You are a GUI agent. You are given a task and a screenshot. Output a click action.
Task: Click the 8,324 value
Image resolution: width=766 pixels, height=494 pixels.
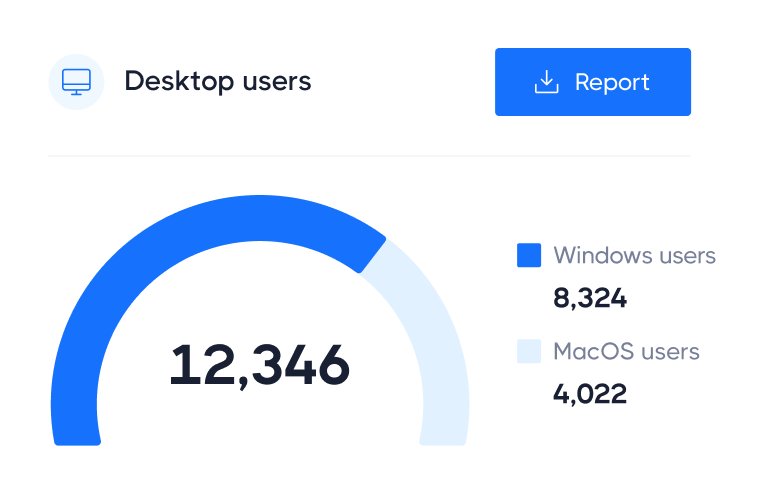click(590, 298)
